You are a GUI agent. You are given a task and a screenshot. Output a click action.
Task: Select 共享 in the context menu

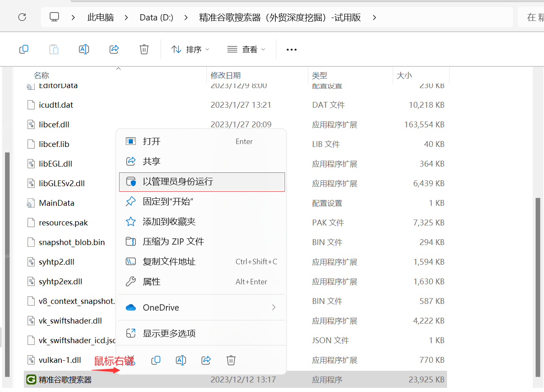click(202, 162)
